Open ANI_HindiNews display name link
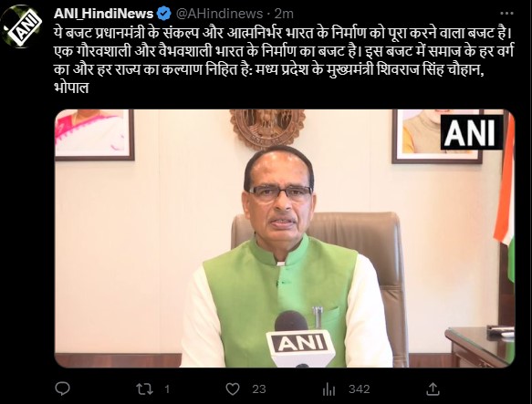532x404 pixels. 103,14
